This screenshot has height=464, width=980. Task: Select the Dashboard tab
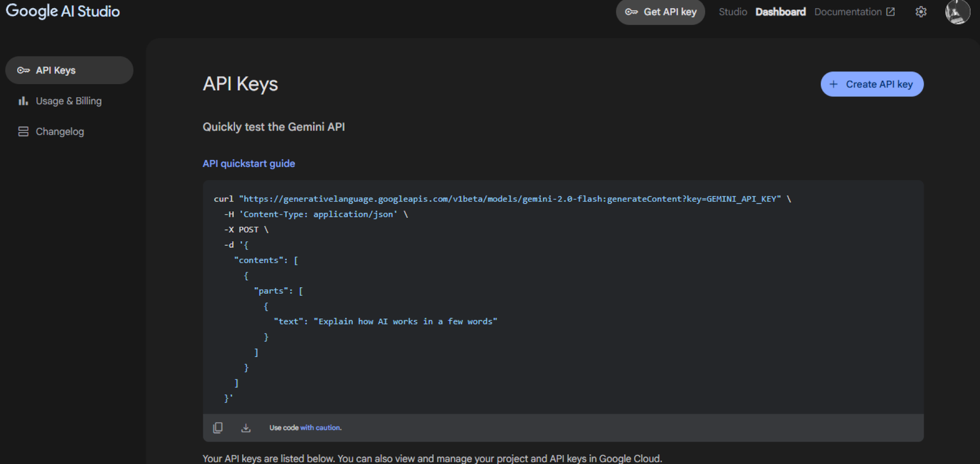(780, 12)
